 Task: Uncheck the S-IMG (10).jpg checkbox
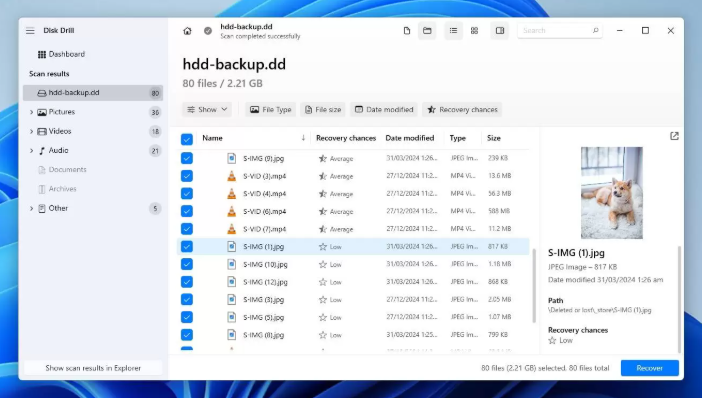coord(187,264)
